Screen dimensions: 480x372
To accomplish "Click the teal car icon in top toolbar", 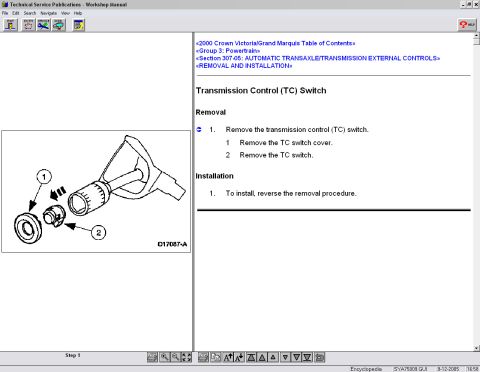I will pos(59,25).
